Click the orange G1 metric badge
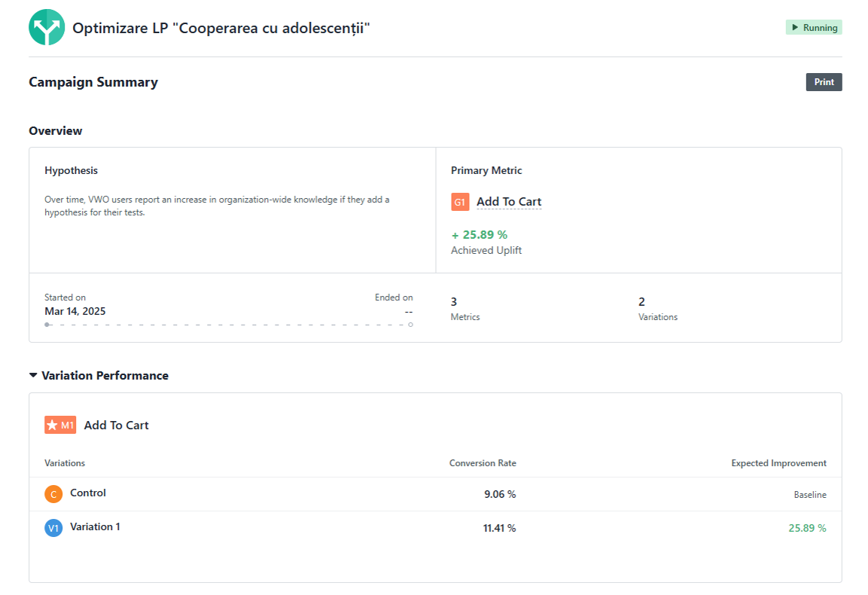Screen dimensions: 868x595 pyautogui.click(x=460, y=202)
